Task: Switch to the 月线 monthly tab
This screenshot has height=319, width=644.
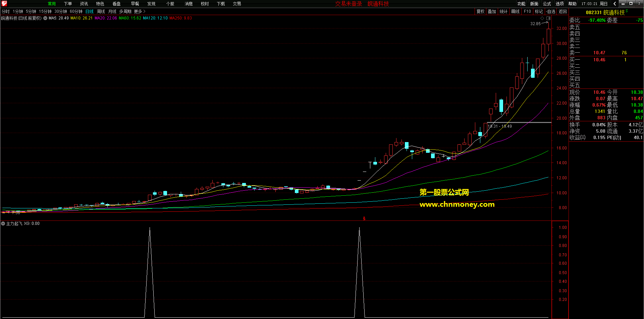Action: tap(112, 11)
